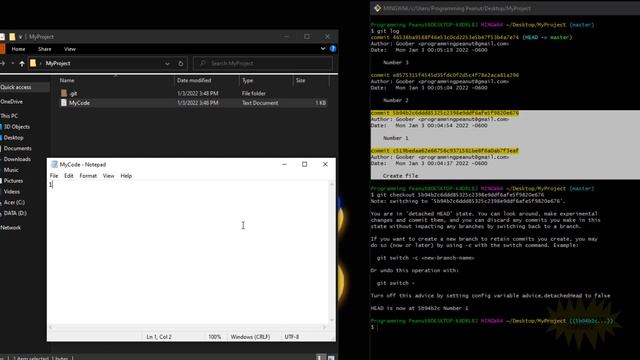Click the 'Ln 1, Col 2' status bar entry
Image resolution: width=640 pixels, height=360 pixels.
(159, 337)
